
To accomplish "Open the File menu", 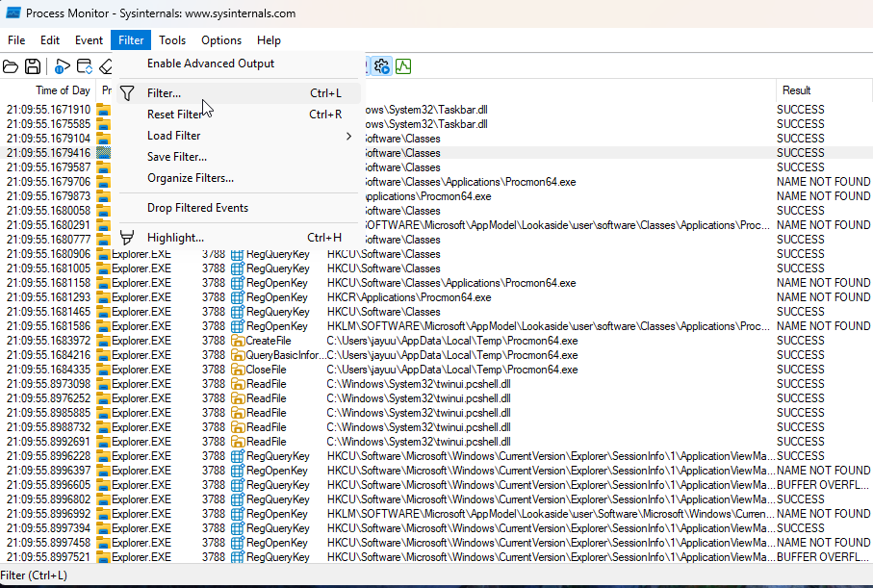I will (x=16, y=40).
